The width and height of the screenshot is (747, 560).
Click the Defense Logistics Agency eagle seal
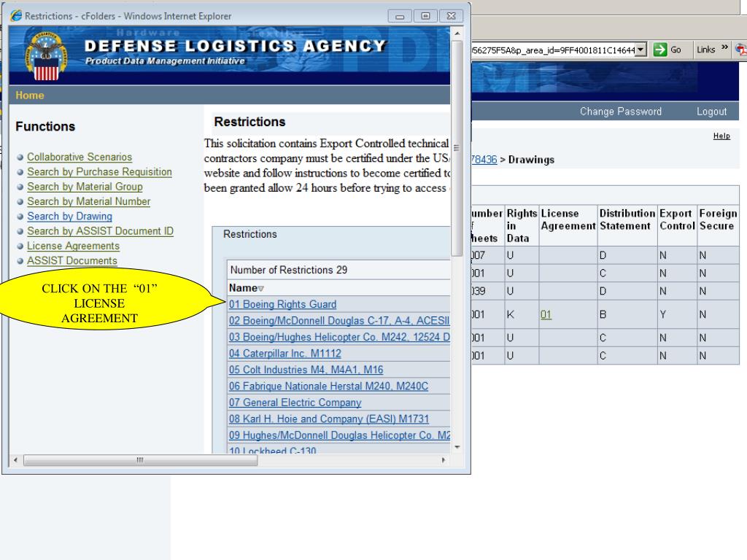[x=46, y=55]
